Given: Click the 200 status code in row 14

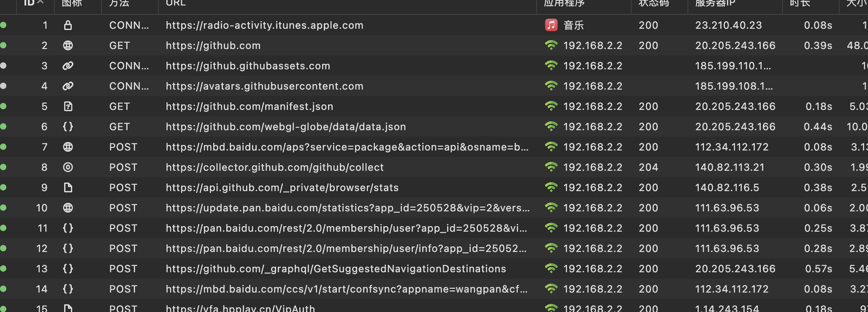Looking at the screenshot, I should (x=648, y=289).
